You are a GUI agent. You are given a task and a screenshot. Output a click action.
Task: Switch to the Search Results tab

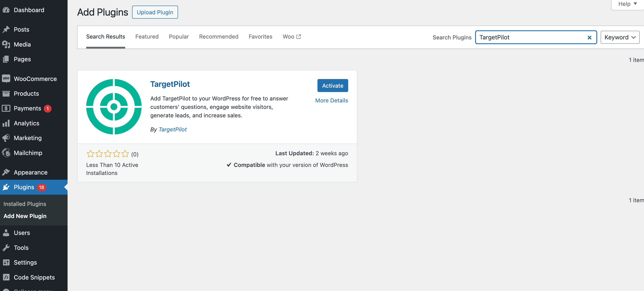click(105, 37)
